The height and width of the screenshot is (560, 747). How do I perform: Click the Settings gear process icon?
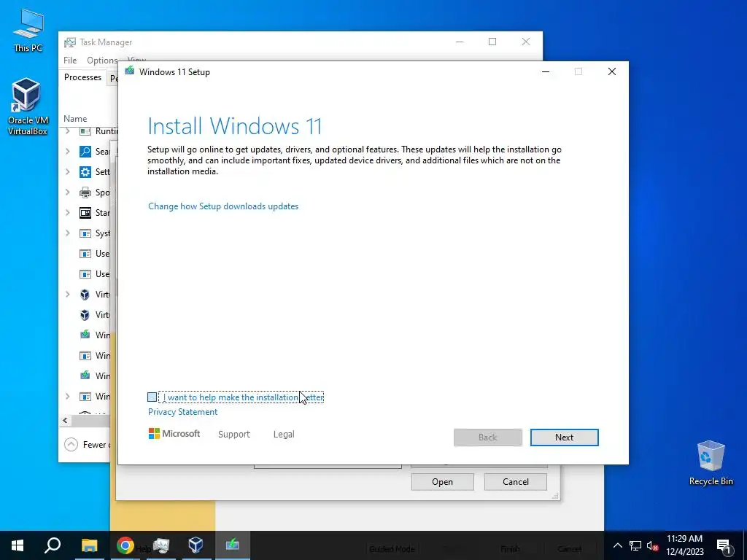85,172
